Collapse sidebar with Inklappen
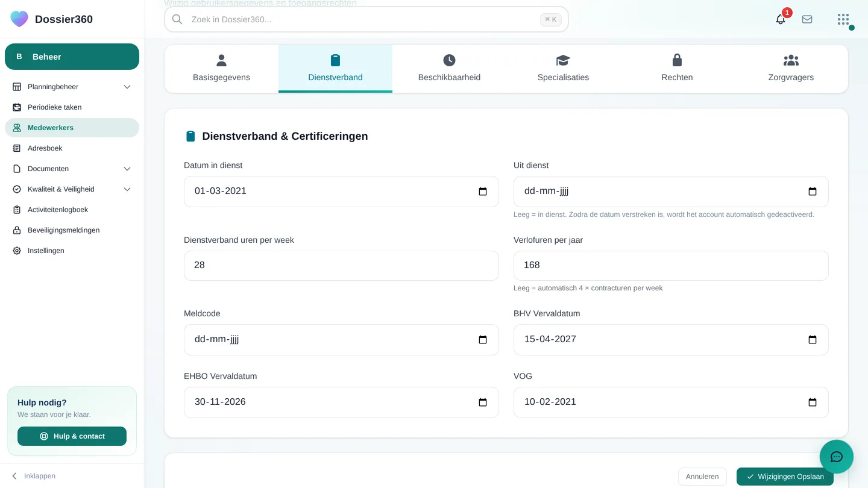The height and width of the screenshot is (488, 868). point(34,476)
